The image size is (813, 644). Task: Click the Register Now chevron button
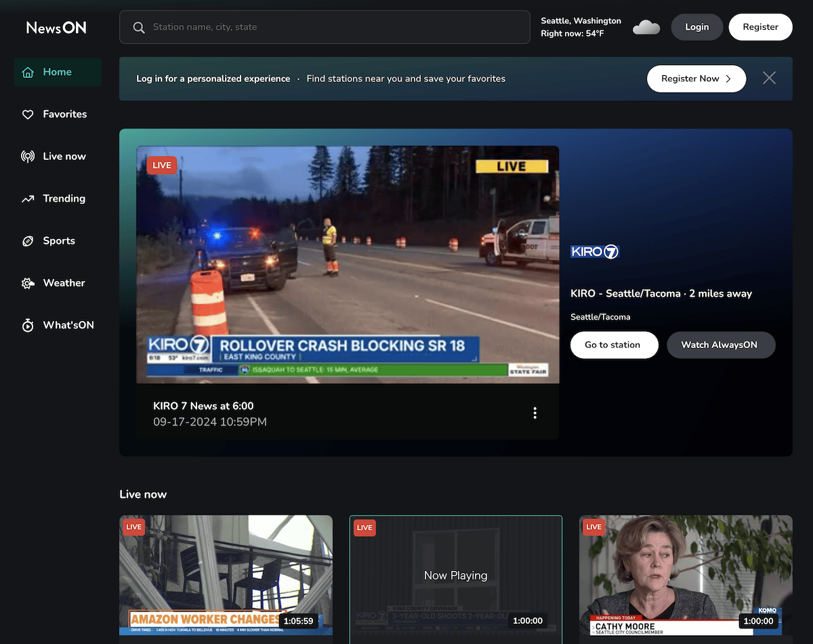click(x=696, y=79)
